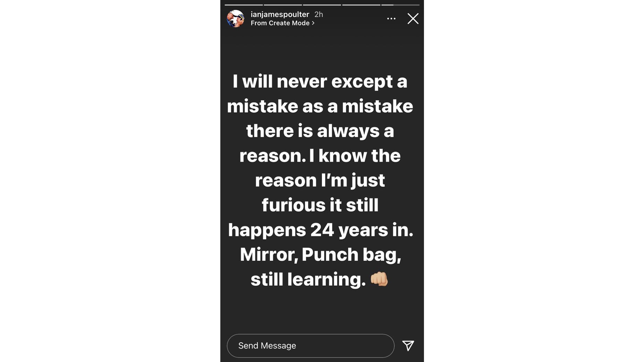Focus the Send Message input field
The image size is (644, 362).
click(311, 346)
